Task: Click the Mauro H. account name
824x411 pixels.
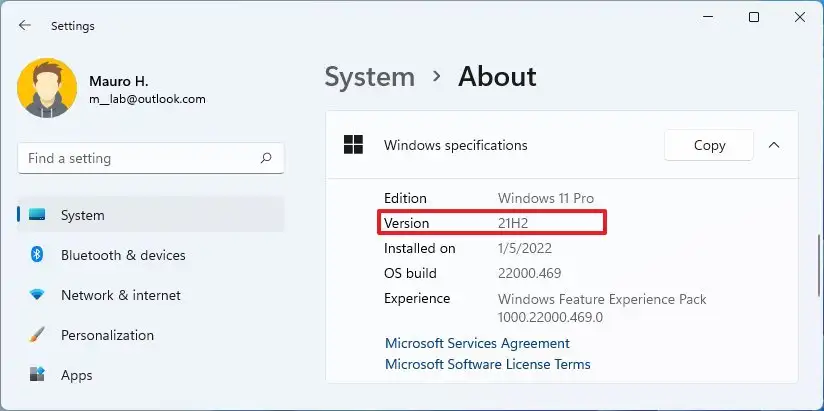Action: click(x=119, y=81)
